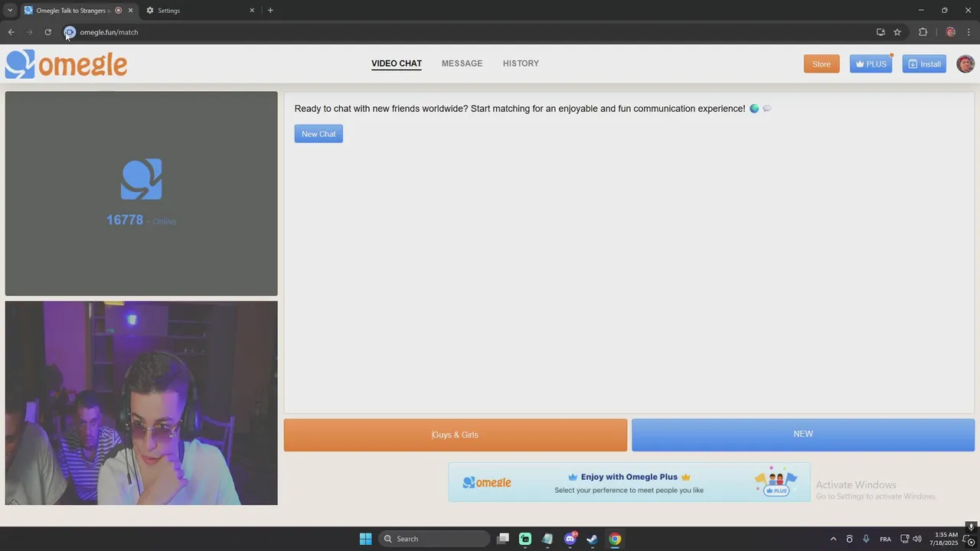Open the Chrome profile avatar
The width and height of the screenshot is (980, 551).
pyautogui.click(x=951, y=32)
